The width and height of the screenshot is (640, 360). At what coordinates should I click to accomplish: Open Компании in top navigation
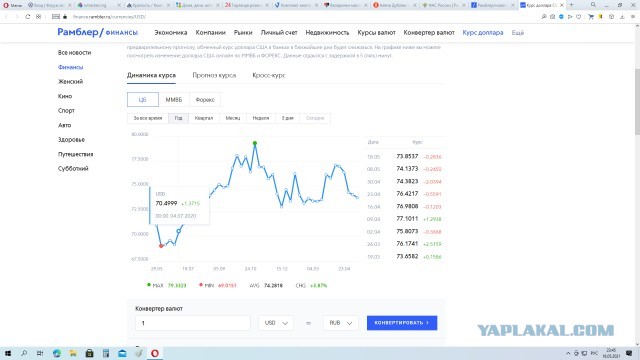[x=211, y=33]
